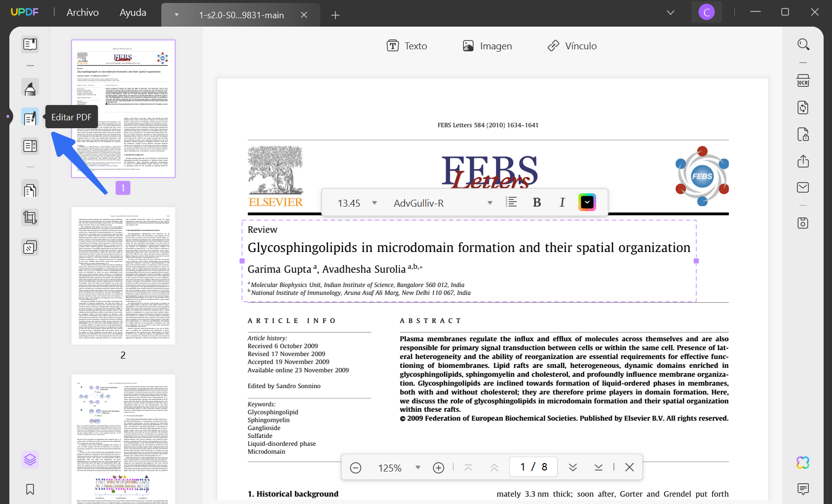Open the crop pages tool
Viewport: 832px width, 504px height.
[30, 217]
